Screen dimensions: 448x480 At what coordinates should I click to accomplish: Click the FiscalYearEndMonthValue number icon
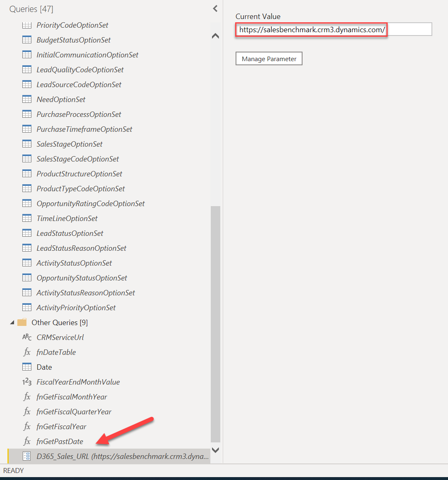pyautogui.click(x=26, y=382)
